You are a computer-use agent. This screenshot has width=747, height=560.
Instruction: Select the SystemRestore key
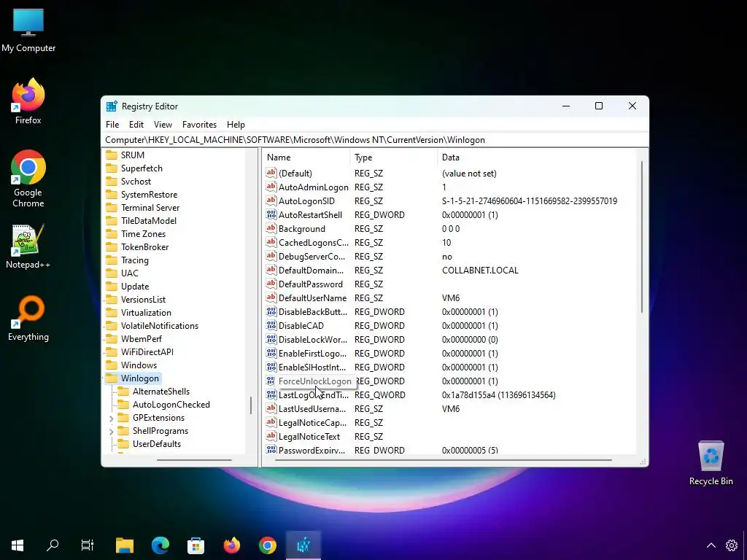tap(149, 194)
